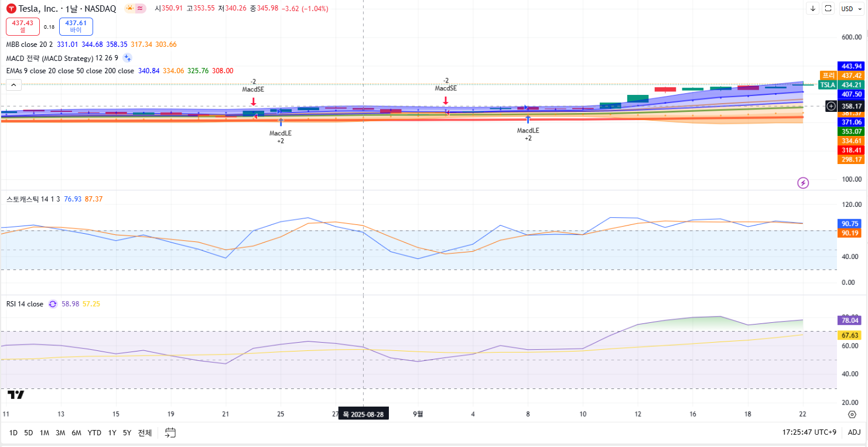
Task: Click the 358.17 crosshair price label
Action: pos(851,106)
